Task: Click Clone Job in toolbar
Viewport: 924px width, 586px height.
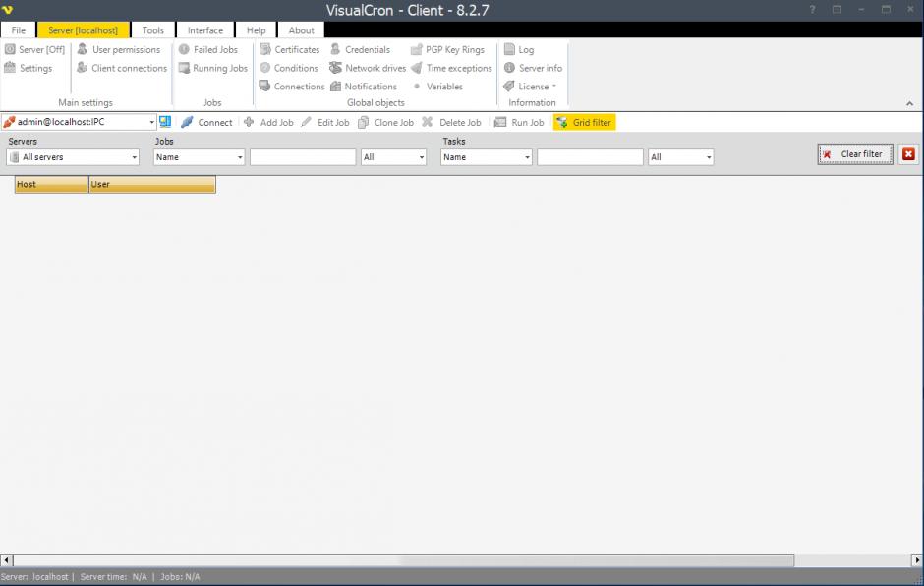Action: click(x=386, y=122)
